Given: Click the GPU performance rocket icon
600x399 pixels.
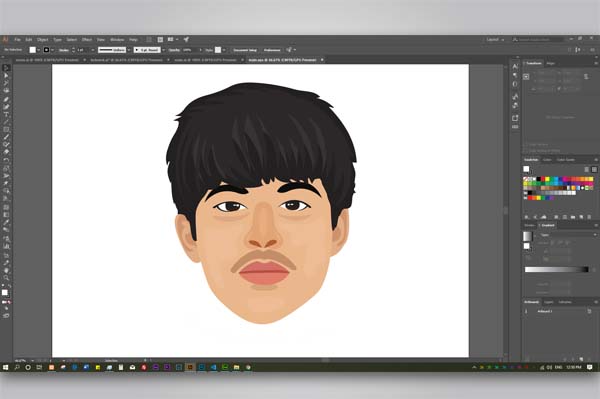Looking at the screenshot, I should [186, 39].
